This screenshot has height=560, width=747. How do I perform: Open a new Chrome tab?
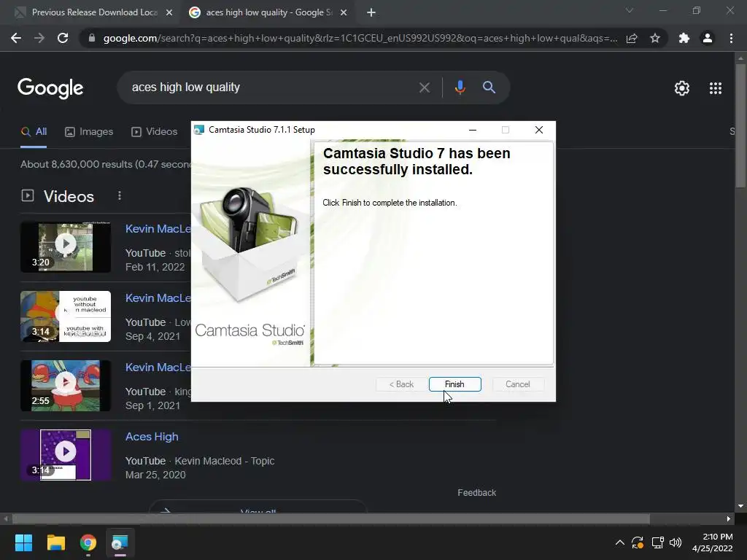[371, 12]
